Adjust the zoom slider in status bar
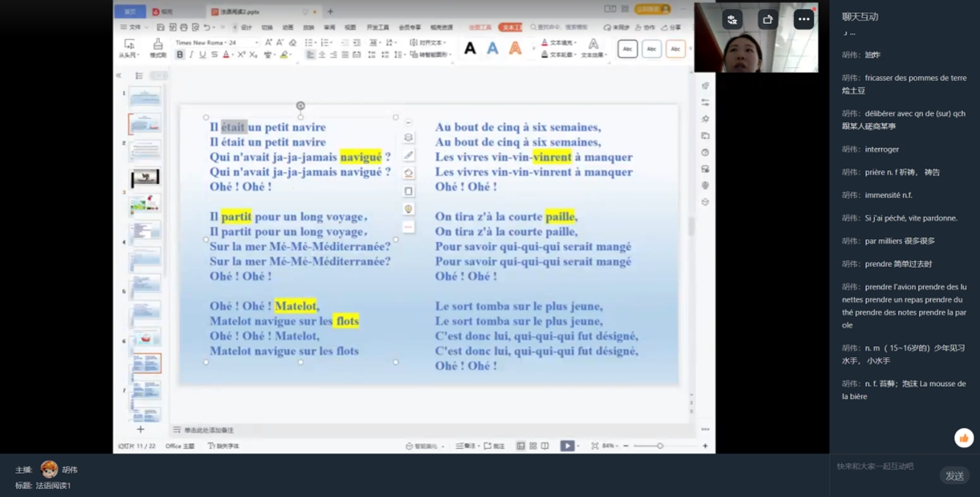 tap(660, 446)
